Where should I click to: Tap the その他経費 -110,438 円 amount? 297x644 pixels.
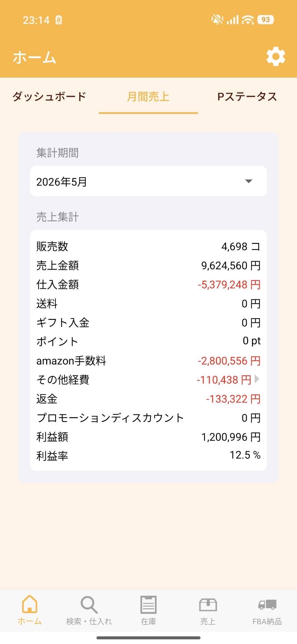click(x=224, y=380)
